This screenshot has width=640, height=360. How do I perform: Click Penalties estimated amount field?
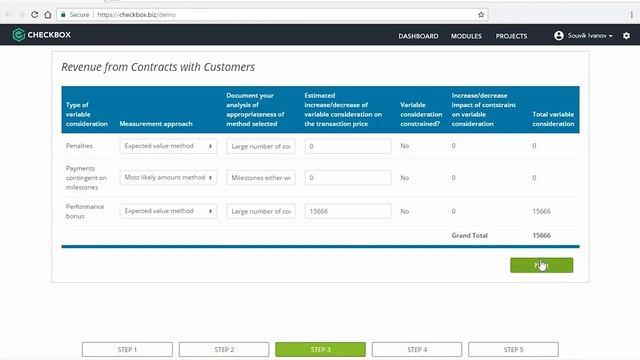[x=348, y=146]
